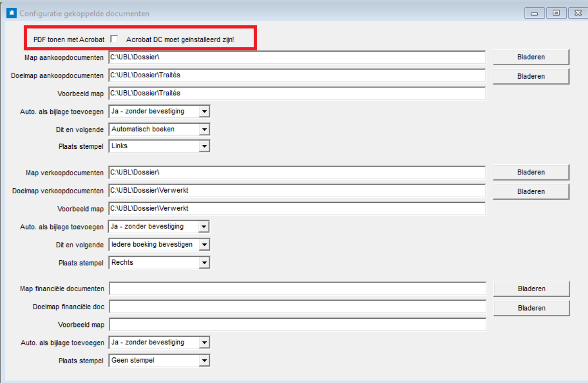Focus the Doelmap verkoopdocumenten text field

coord(297,190)
